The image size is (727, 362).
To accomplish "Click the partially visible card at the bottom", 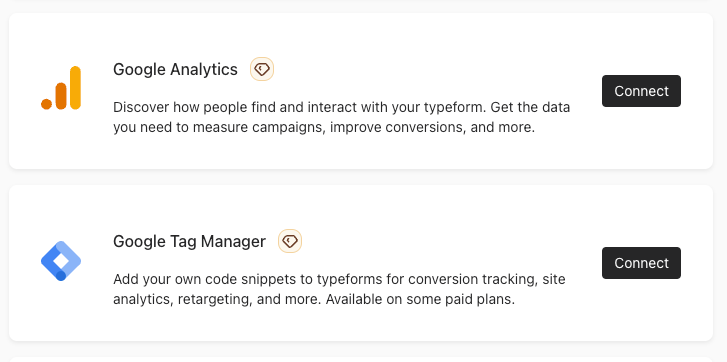I will coord(361,359).
